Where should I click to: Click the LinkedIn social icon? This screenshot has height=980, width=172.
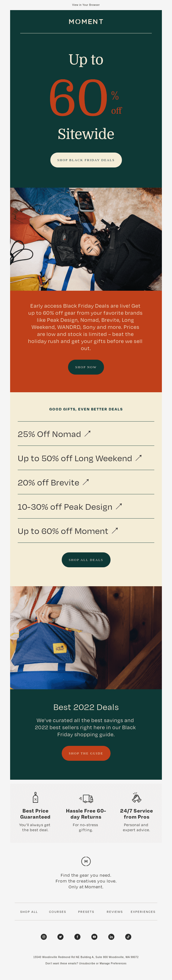coord(111,937)
